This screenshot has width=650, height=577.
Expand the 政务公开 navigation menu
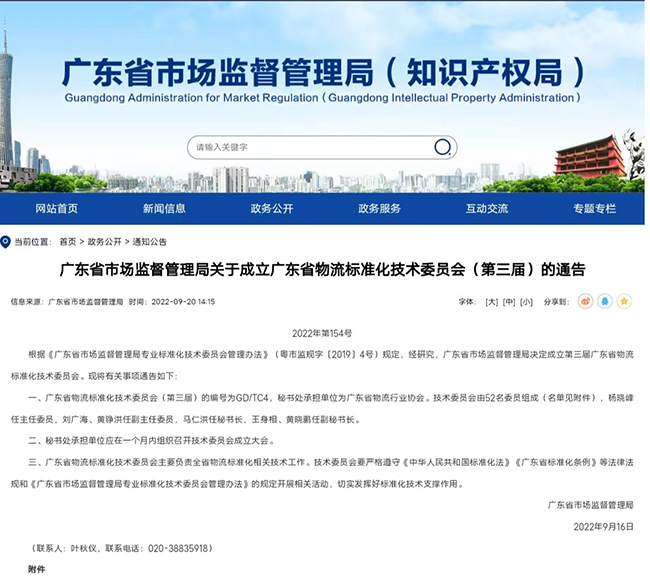pyautogui.click(x=271, y=208)
